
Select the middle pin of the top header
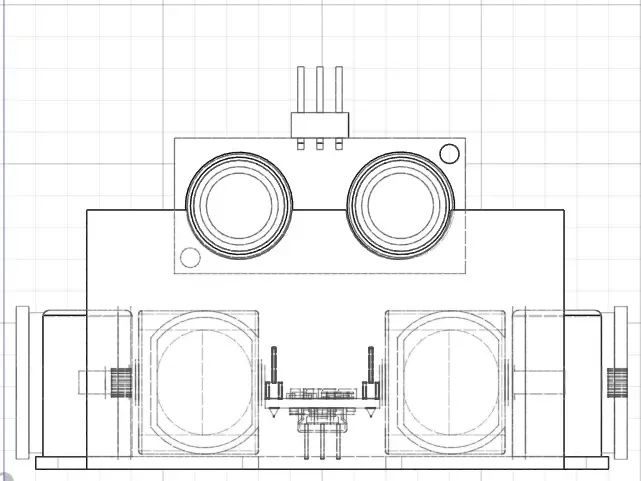pos(320,89)
